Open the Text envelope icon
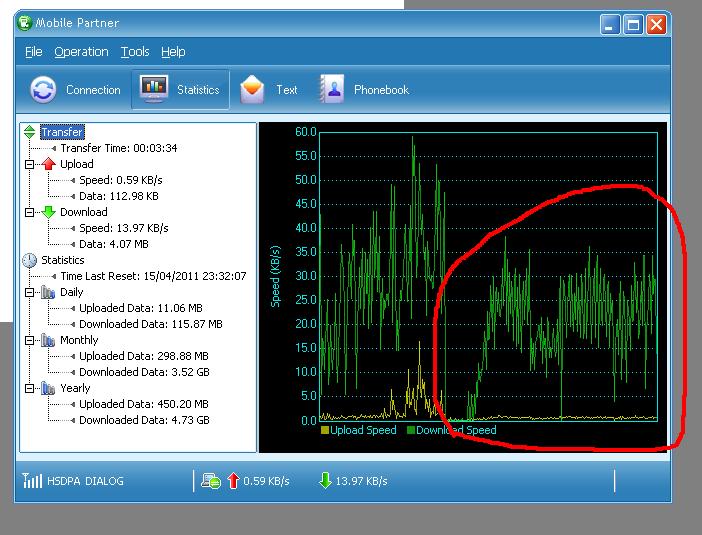This screenshot has width=702, height=535. (x=252, y=89)
